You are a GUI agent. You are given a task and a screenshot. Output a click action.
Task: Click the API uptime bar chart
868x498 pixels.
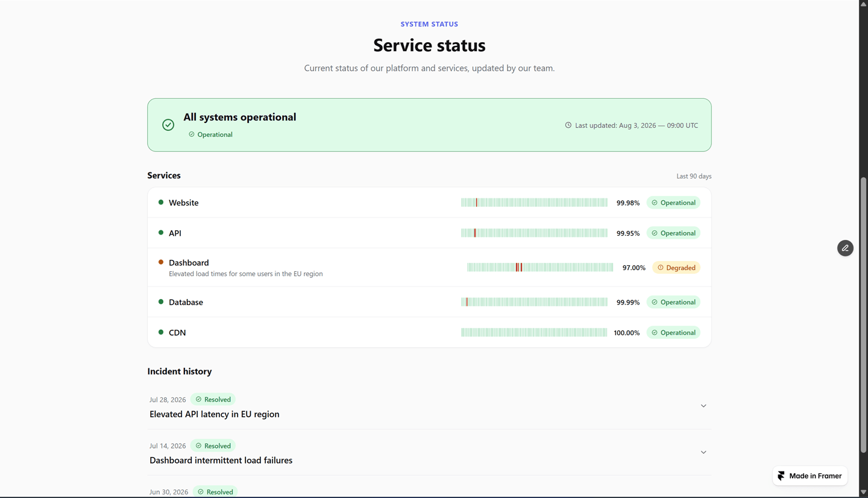534,233
